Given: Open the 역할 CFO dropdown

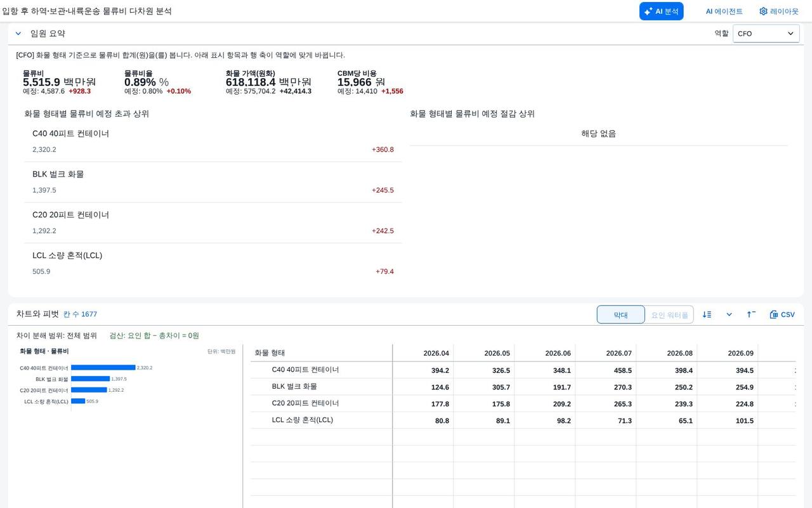Looking at the screenshot, I should 766,34.
